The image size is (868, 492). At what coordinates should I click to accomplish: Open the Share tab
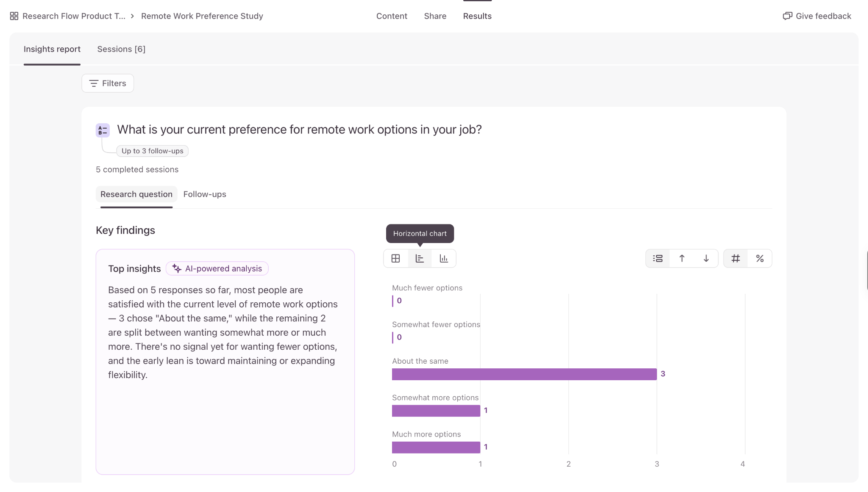click(x=435, y=16)
